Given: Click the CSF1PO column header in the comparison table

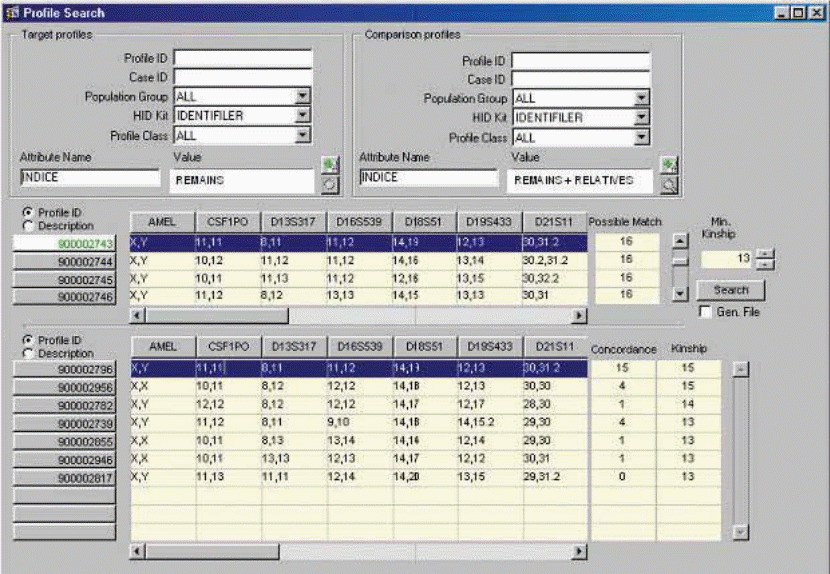Looking at the screenshot, I should (x=227, y=347).
